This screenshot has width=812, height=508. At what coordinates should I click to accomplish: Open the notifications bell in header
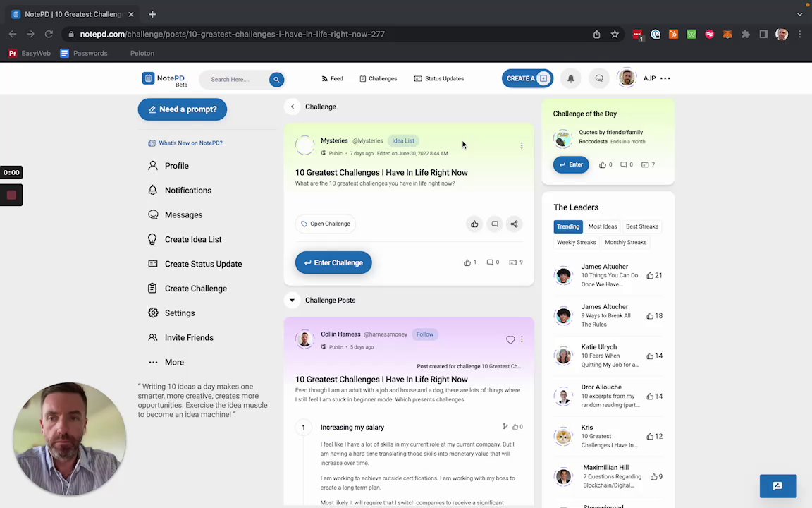[x=571, y=78]
